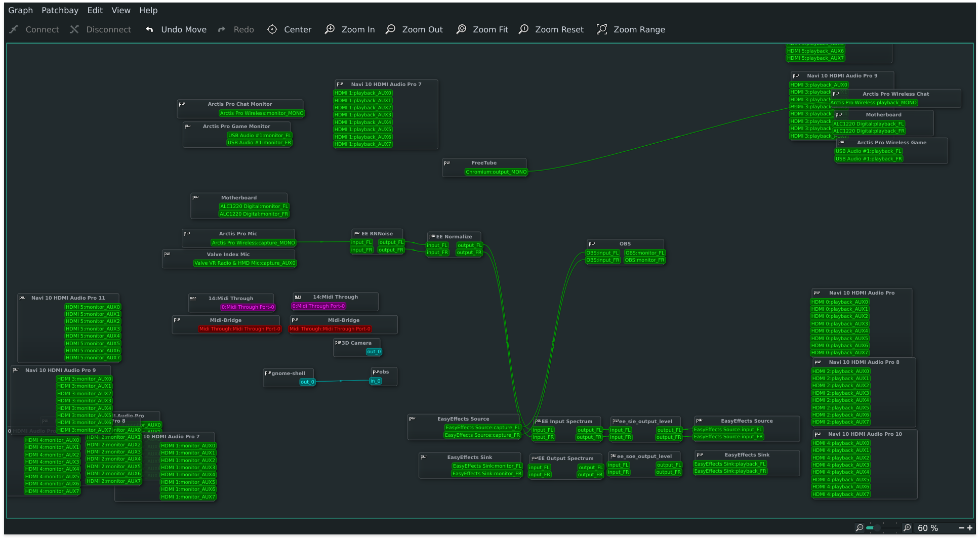Select ALC1220 Digital:monitor_FL port
Viewport: 980px width, 540px height.
coord(254,206)
